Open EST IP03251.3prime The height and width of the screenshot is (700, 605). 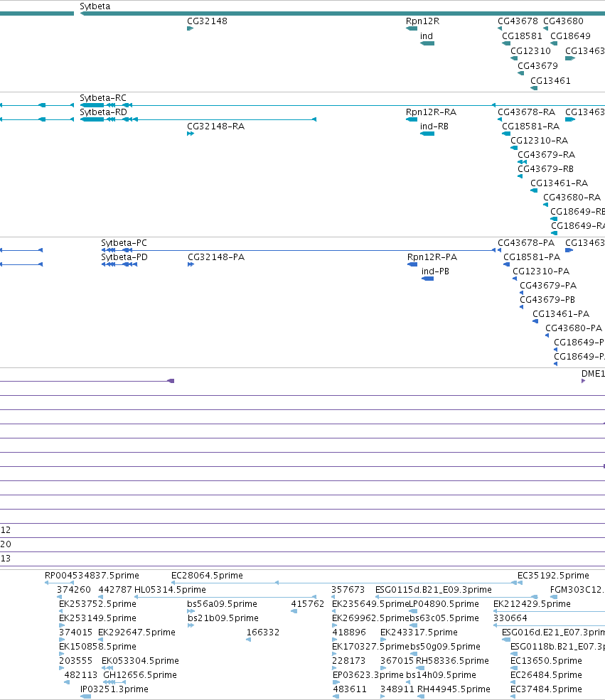[x=114, y=689]
